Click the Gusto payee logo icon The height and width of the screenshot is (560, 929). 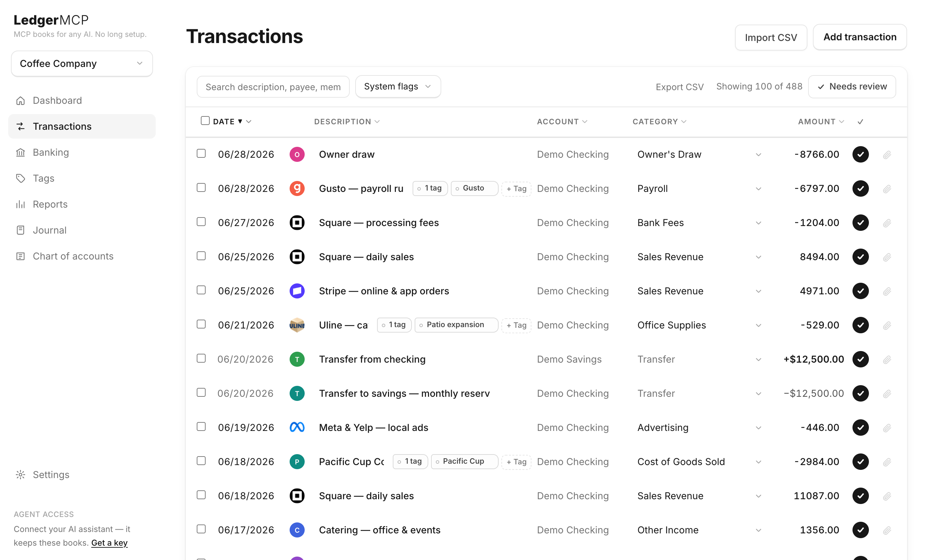click(x=297, y=188)
